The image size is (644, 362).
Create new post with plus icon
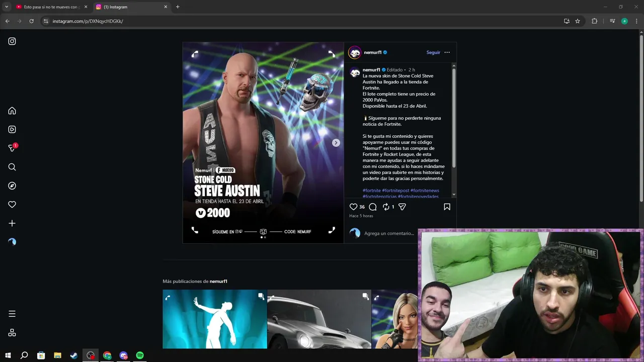(12, 223)
